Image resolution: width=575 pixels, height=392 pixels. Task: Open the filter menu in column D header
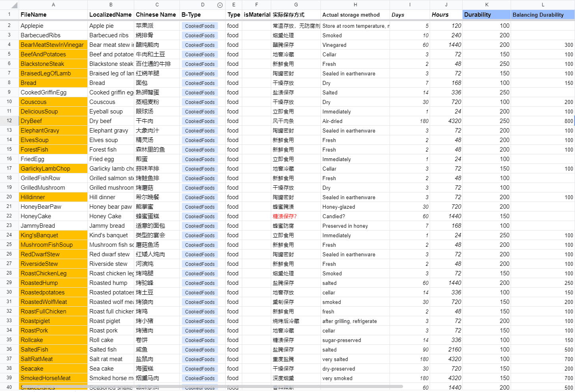(220, 5)
